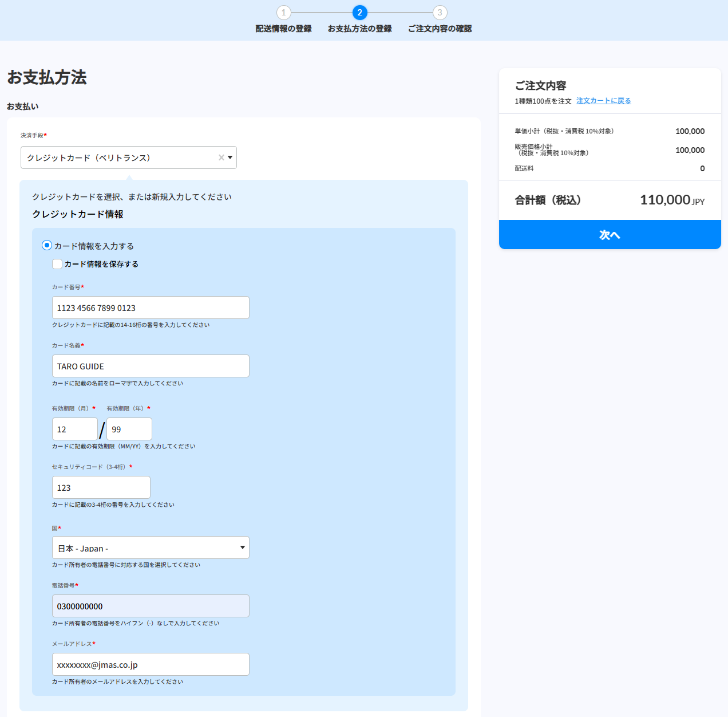This screenshot has height=717, width=728.
Task: Expand the country dropdown showing Japan
Action: point(151,547)
